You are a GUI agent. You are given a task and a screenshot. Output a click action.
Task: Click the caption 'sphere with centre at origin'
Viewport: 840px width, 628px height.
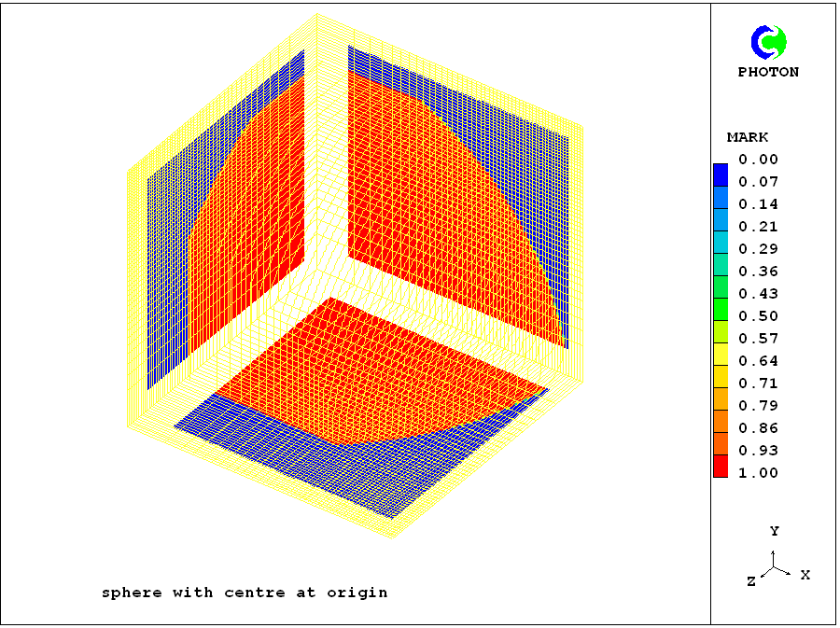pyautogui.click(x=245, y=593)
